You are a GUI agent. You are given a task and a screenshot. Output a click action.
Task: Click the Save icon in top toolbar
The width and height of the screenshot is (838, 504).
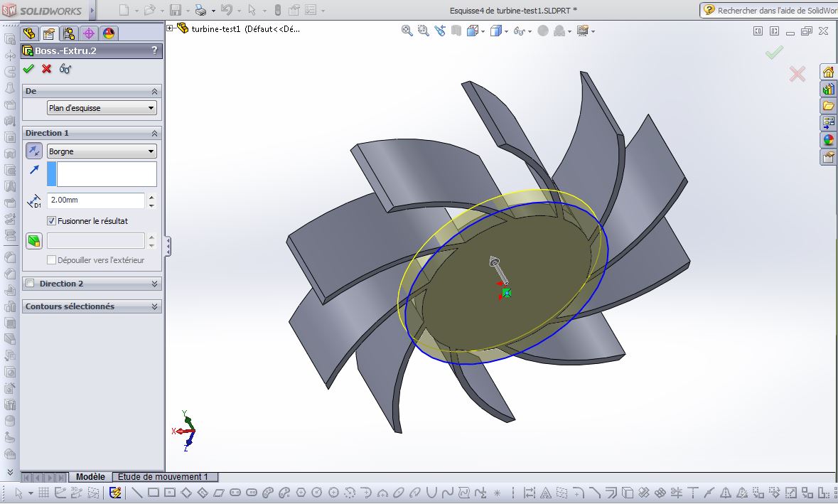pyautogui.click(x=176, y=10)
